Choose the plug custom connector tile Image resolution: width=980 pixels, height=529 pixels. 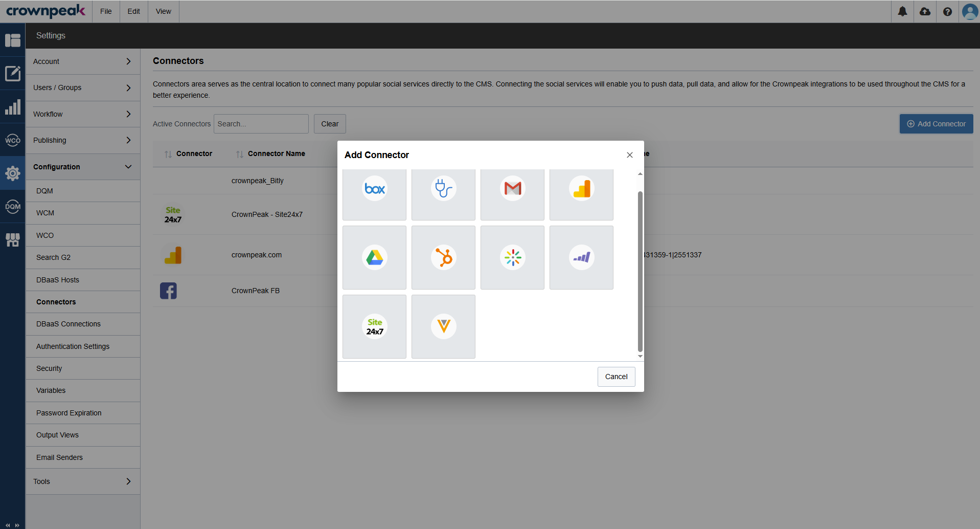[443, 194]
